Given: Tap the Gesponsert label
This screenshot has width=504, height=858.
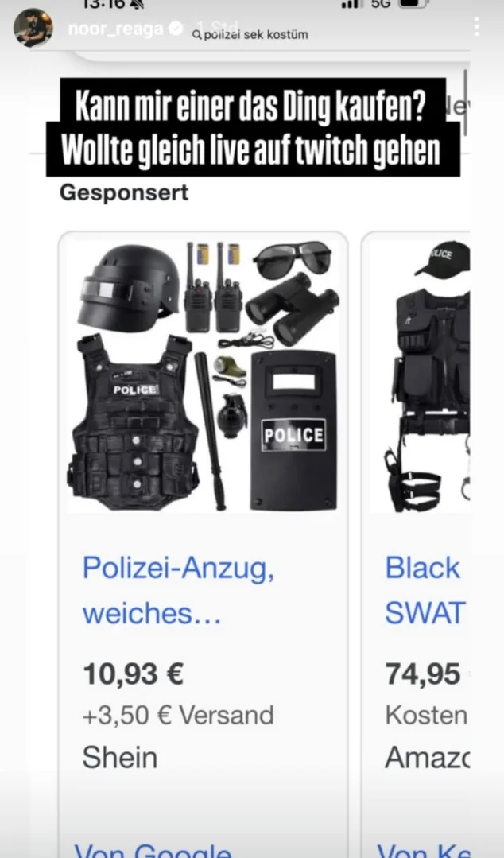Looking at the screenshot, I should [124, 192].
